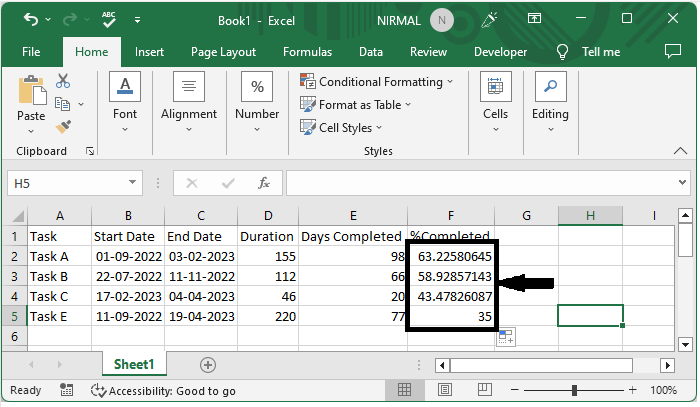Image resolution: width=700 pixels, height=407 pixels.
Task: Open the Number format percent icon
Action: [x=257, y=87]
